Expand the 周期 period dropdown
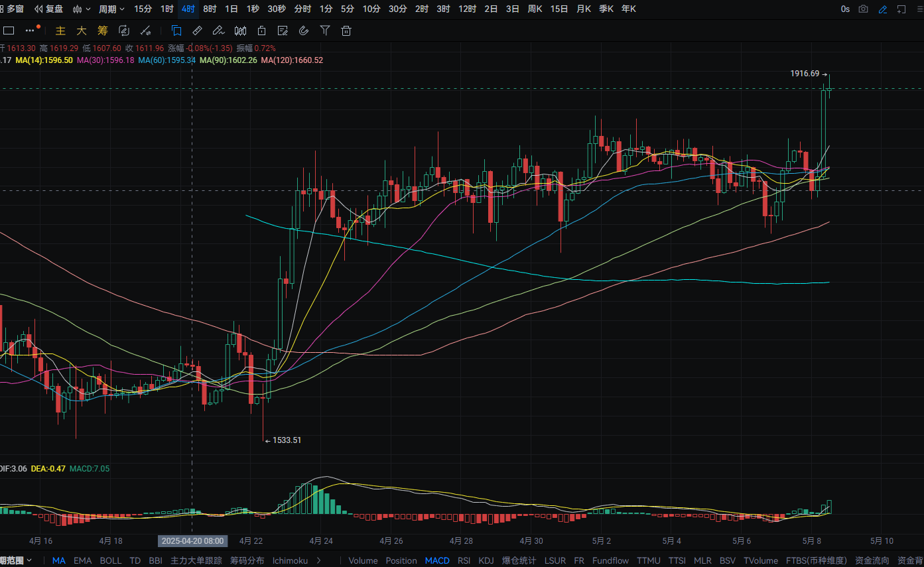Screen dimensions: 924x567 pos(111,9)
